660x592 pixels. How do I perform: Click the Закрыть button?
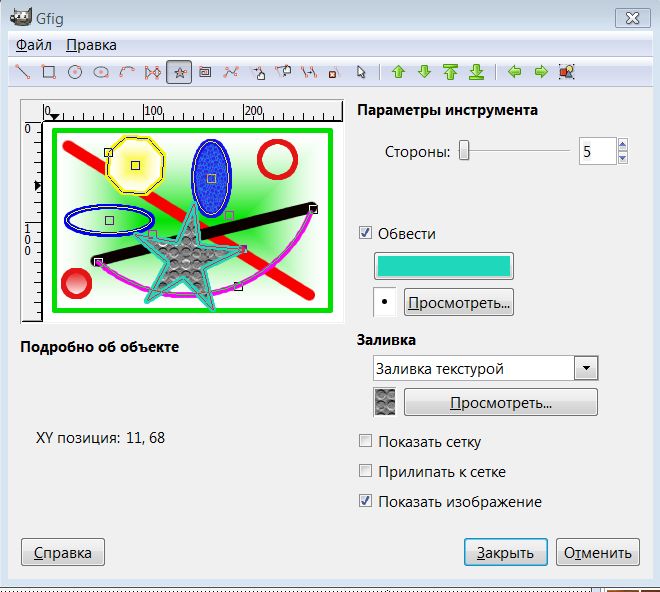pyautogui.click(x=505, y=552)
